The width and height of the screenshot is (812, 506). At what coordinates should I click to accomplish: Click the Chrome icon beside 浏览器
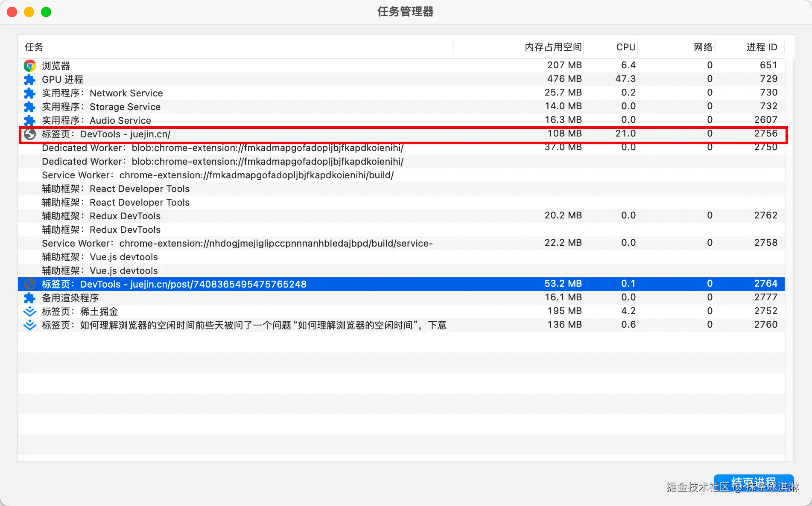click(29, 66)
